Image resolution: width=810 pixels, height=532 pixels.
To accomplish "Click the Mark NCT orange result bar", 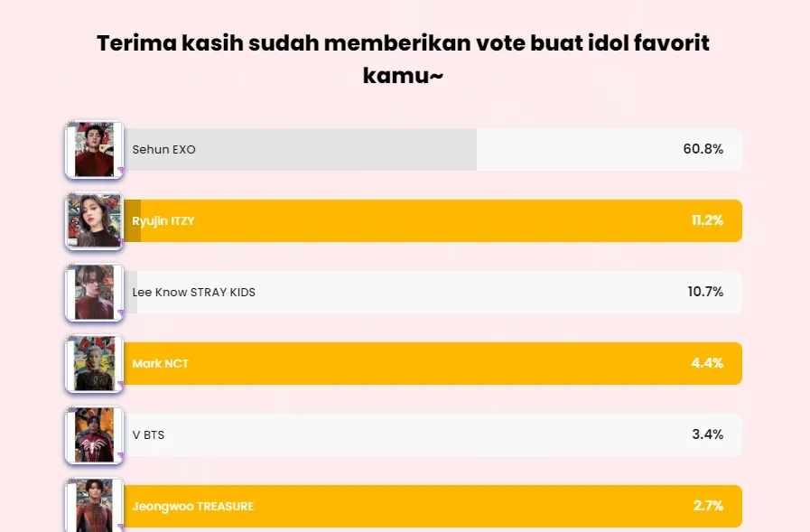I will (x=433, y=363).
